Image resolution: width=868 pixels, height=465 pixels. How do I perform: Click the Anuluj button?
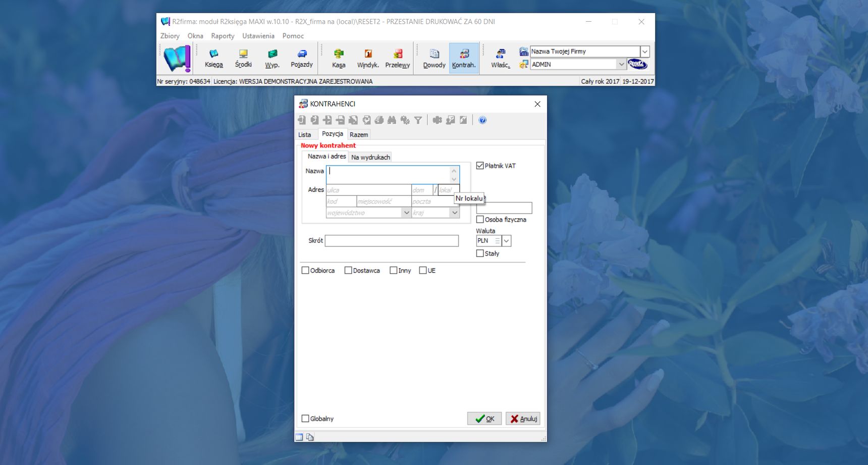tap(523, 419)
